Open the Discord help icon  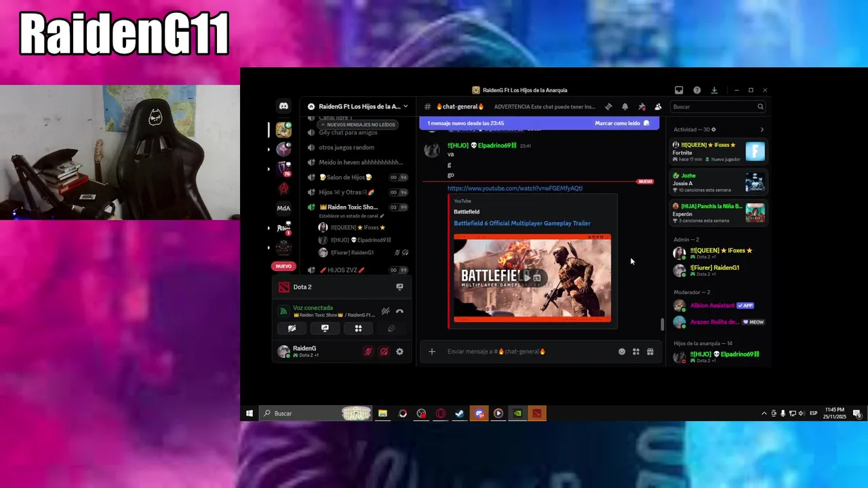tap(696, 90)
